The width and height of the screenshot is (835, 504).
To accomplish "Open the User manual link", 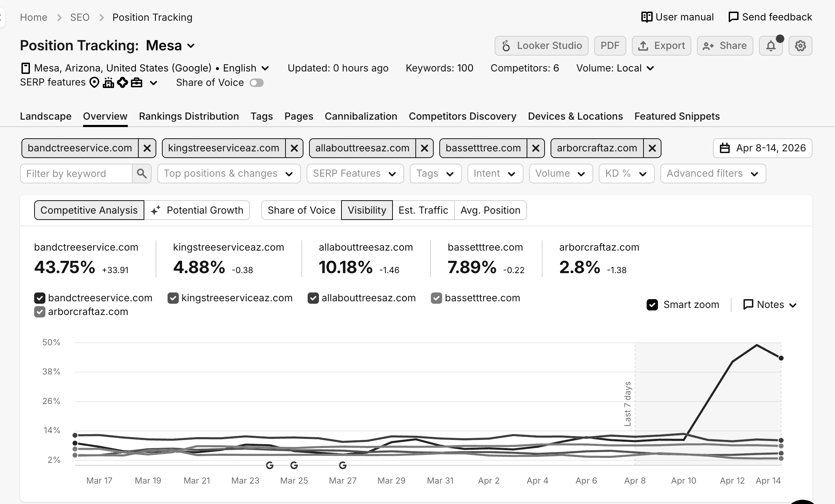I will pos(677,17).
